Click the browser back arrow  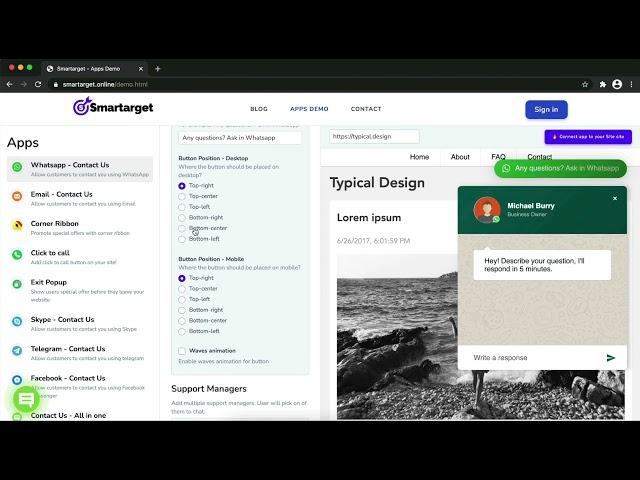pyautogui.click(x=9, y=84)
